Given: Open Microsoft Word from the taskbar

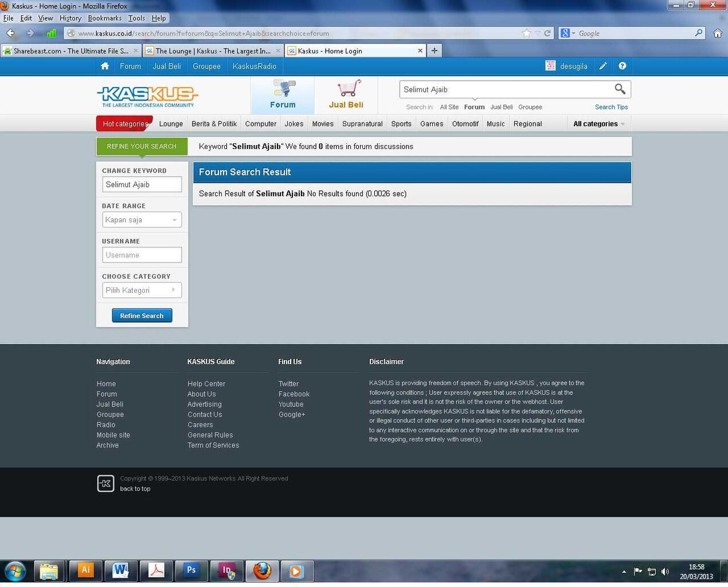Looking at the screenshot, I should pyautogui.click(x=120, y=571).
